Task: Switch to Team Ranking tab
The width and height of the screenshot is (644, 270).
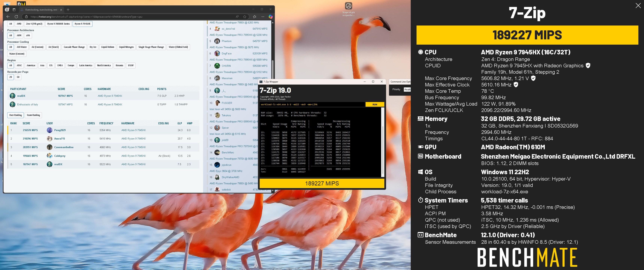Action: pyautogui.click(x=33, y=115)
